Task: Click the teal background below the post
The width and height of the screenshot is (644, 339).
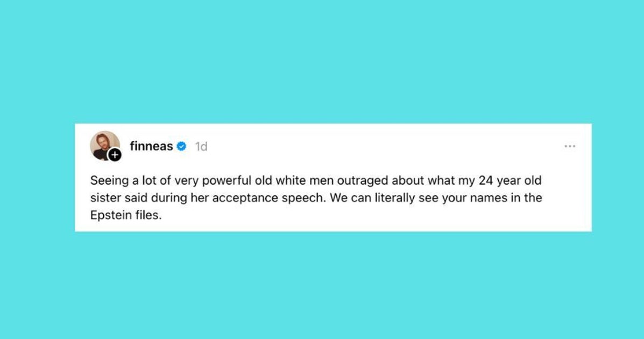Action: [x=322, y=285]
